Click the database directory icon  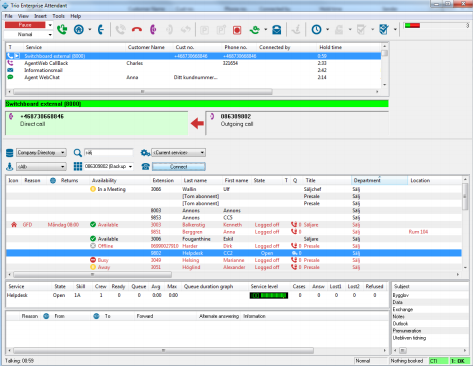pyautogui.click(x=10, y=153)
